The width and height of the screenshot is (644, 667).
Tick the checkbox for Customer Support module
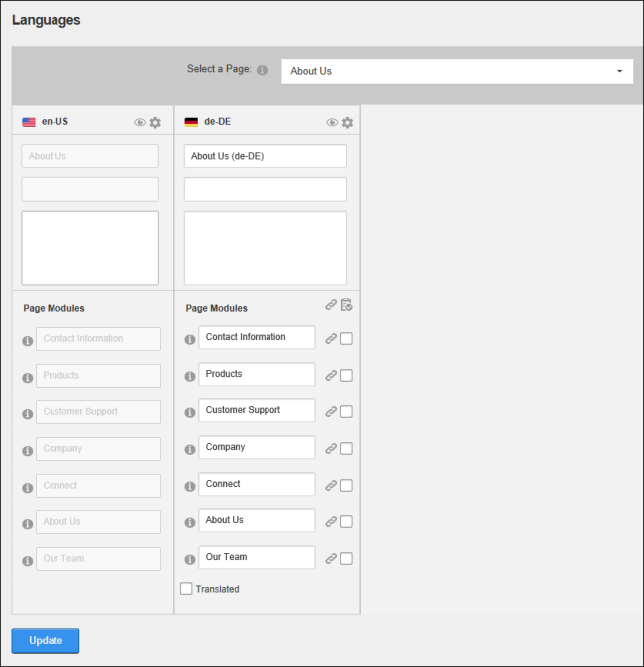[x=346, y=411]
